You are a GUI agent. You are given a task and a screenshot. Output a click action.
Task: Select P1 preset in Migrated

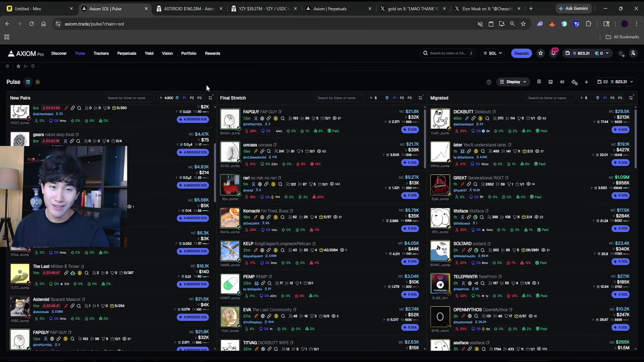point(605,98)
